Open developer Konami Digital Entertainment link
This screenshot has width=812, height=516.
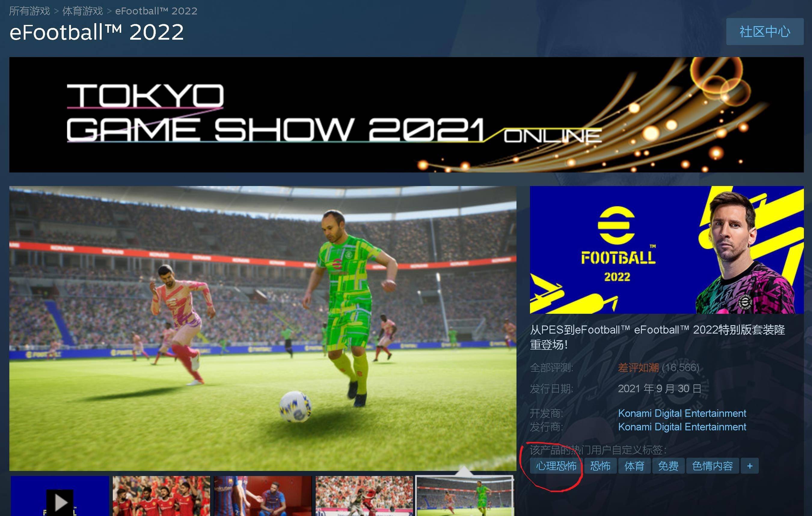click(x=682, y=413)
